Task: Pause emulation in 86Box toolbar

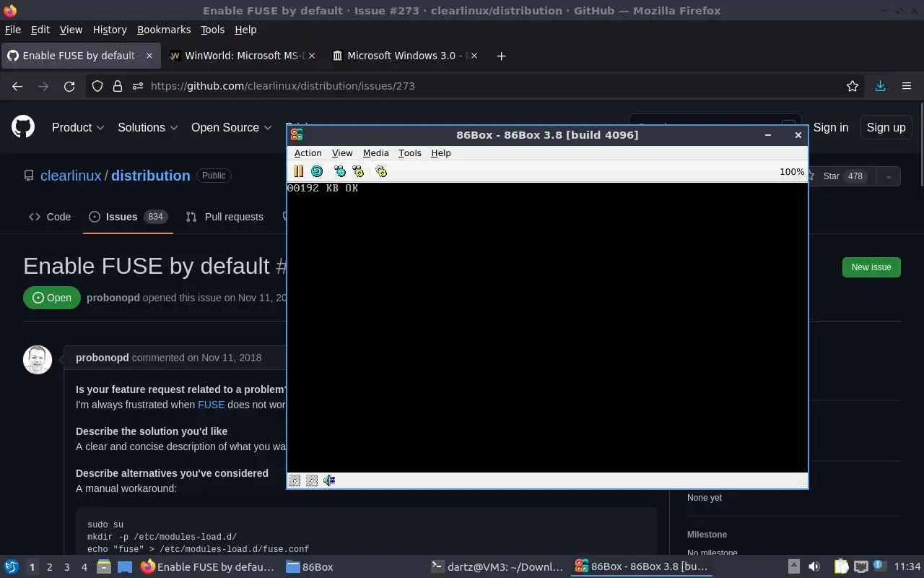Action: (x=298, y=171)
